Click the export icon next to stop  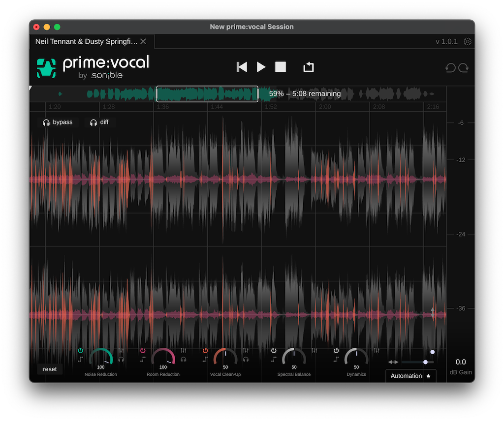point(309,67)
